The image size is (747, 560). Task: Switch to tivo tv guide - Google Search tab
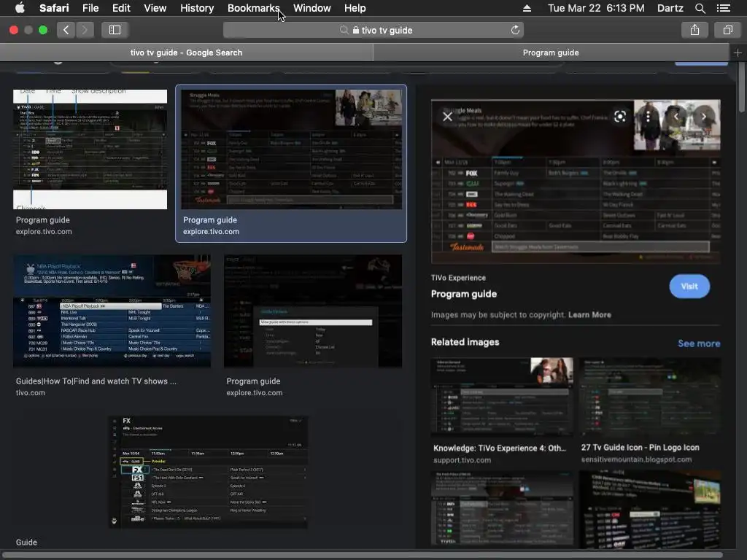pyautogui.click(x=186, y=52)
